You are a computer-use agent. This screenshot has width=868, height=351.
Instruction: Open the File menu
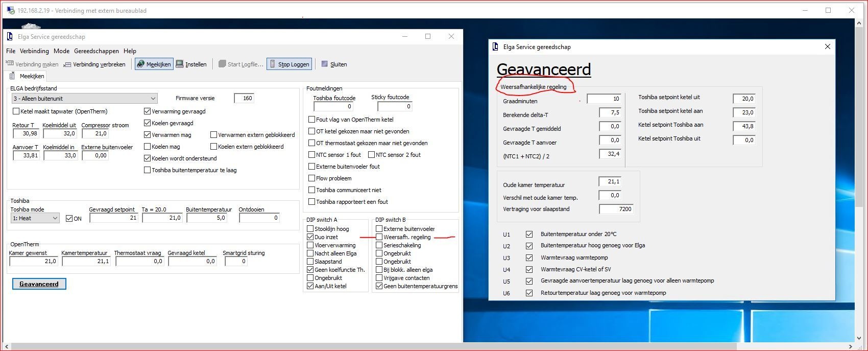(x=11, y=51)
